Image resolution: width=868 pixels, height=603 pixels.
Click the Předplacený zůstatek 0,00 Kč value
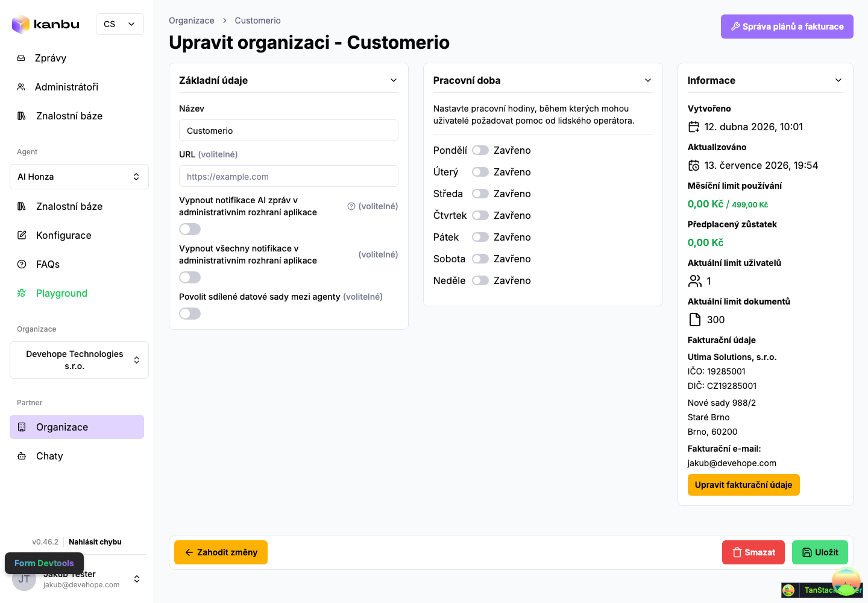[x=705, y=242]
